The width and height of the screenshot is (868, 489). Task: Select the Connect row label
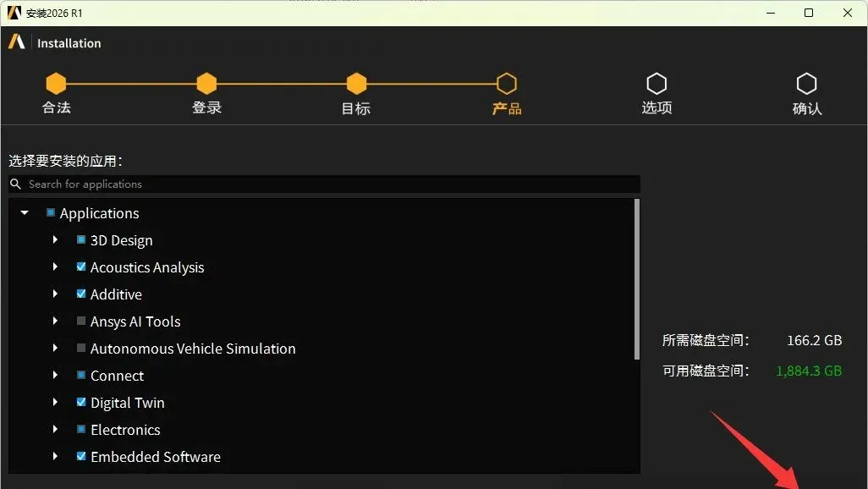(x=118, y=376)
